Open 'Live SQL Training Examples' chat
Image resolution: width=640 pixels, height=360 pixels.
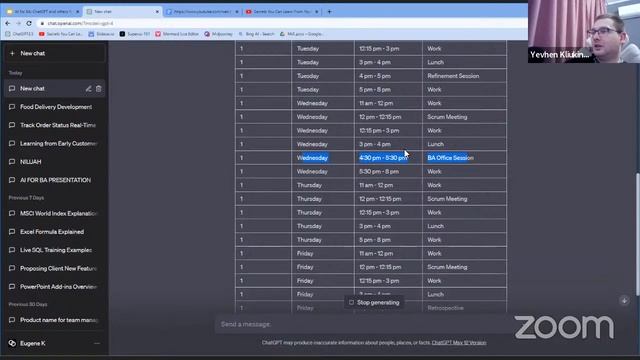coord(55,250)
